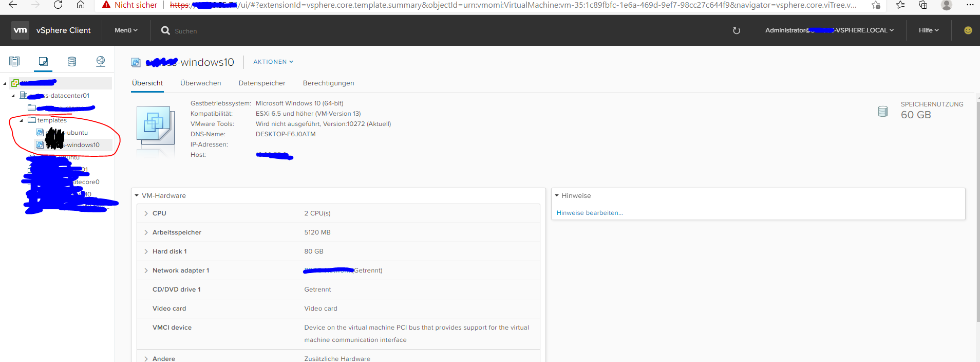
Task: Click the vm VMware logo
Action: click(20, 30)
